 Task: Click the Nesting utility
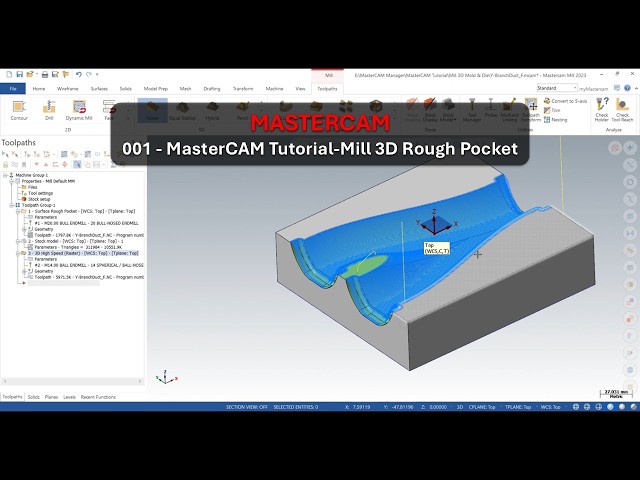[x=556, y=120]
